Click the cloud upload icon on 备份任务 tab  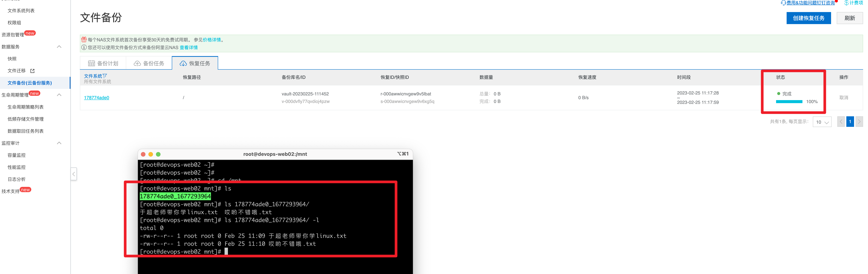(x=137, y=63)
